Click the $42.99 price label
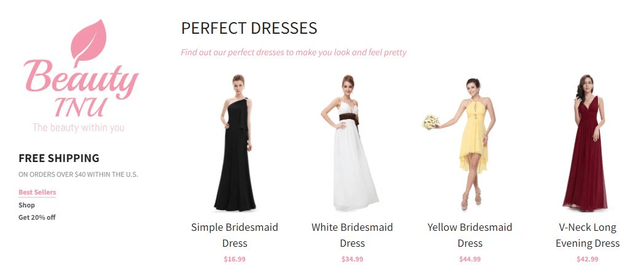Image resolution: width=644 pixels, height=275 pixels. [587, 259]
